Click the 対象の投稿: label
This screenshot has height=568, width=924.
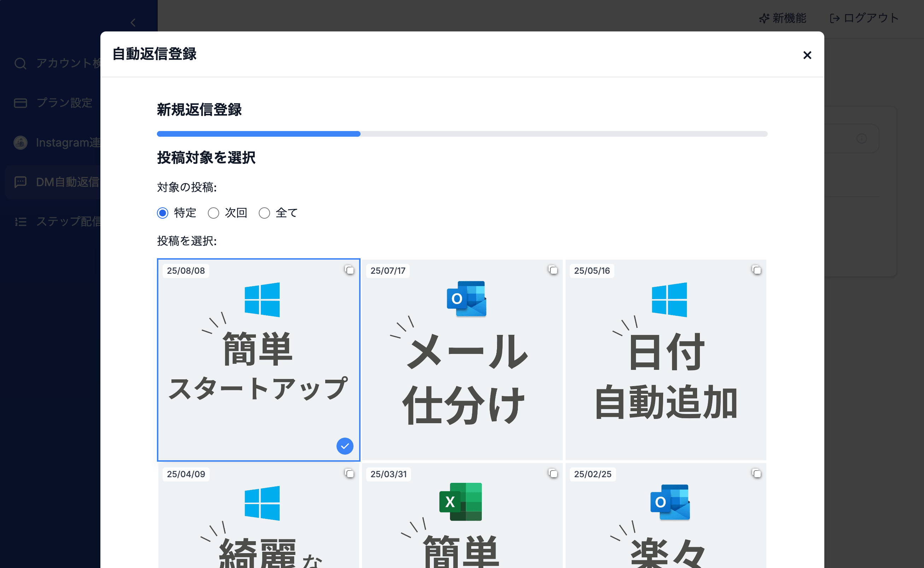(x=187, y=187)
